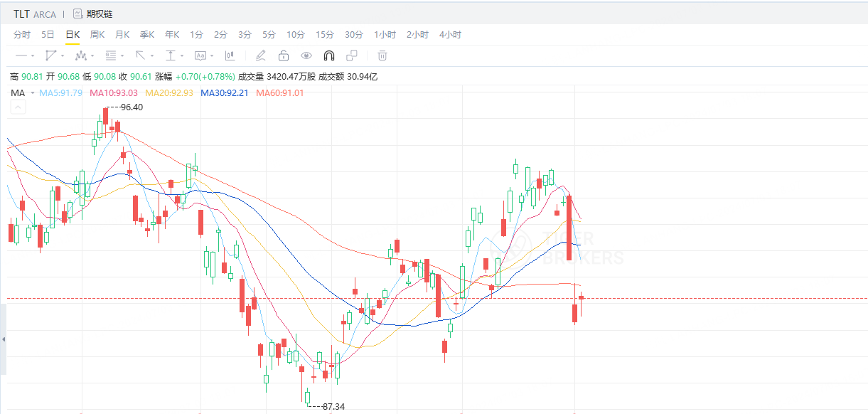Screen dimensions: 868x414
Task: Click the MA30:92.21 legend entry
Action: point(225,93)
